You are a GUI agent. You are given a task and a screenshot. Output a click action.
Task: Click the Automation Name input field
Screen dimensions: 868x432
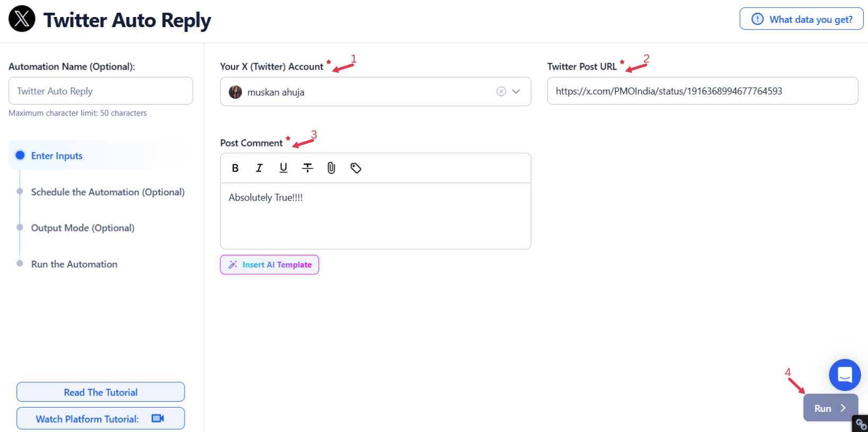point(101,91)
